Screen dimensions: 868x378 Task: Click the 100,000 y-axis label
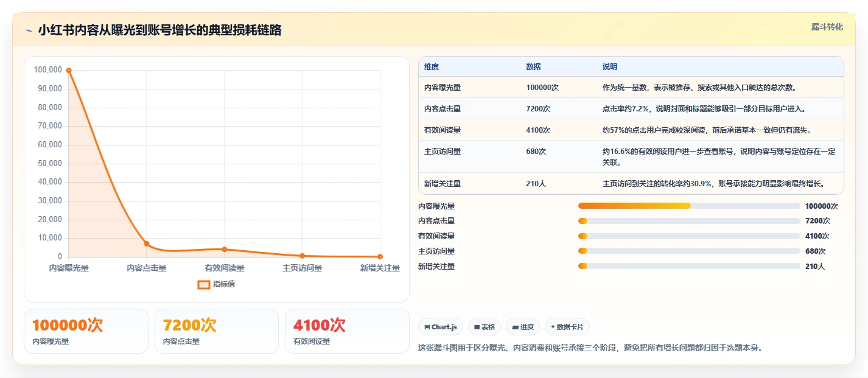point(48,70)
